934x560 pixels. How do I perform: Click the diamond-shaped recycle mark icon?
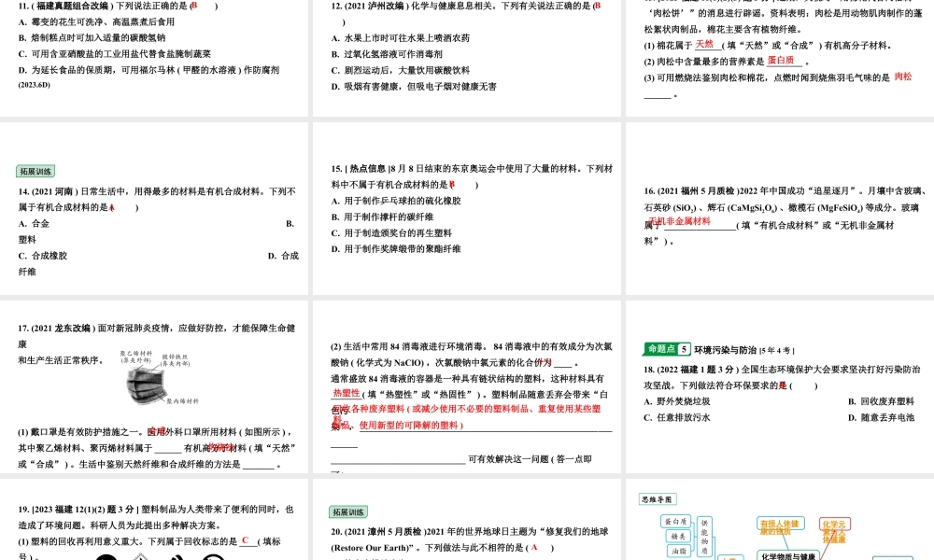point(140,557)
